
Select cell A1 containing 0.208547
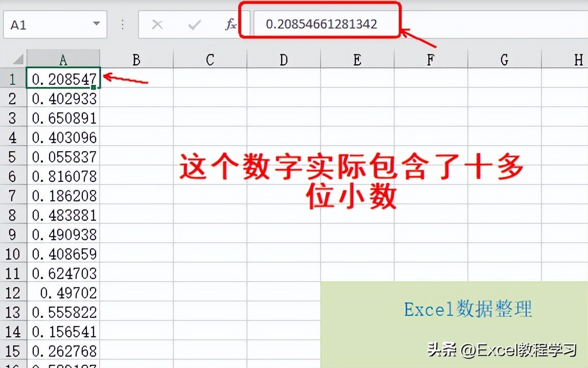pos(63,79)
